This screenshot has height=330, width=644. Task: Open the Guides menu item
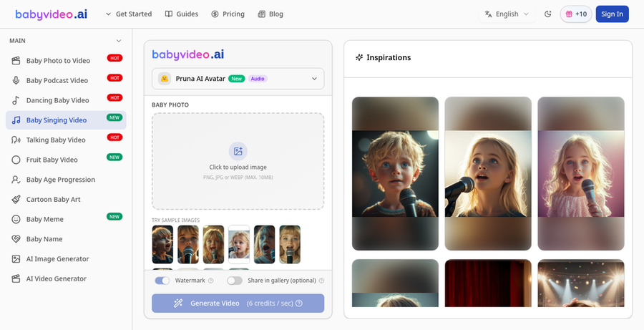pos(182,14)
